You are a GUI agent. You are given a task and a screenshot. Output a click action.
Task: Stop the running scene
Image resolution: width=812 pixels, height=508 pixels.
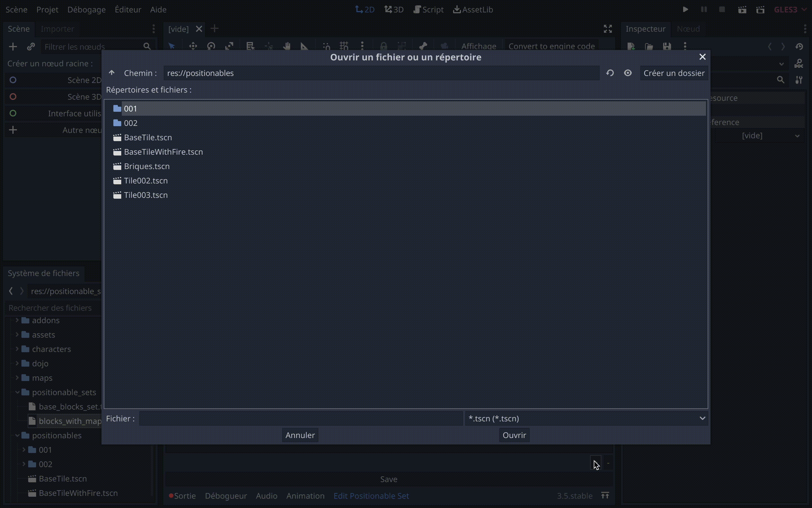[x=722, y=9]
